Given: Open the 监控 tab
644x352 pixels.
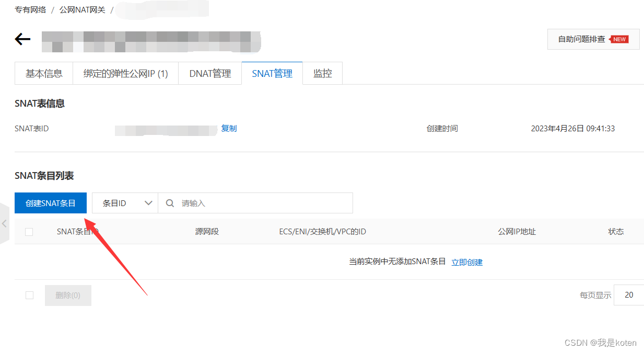Looking at the screenshot, I should pyautogui.click(x=322, y=73).
